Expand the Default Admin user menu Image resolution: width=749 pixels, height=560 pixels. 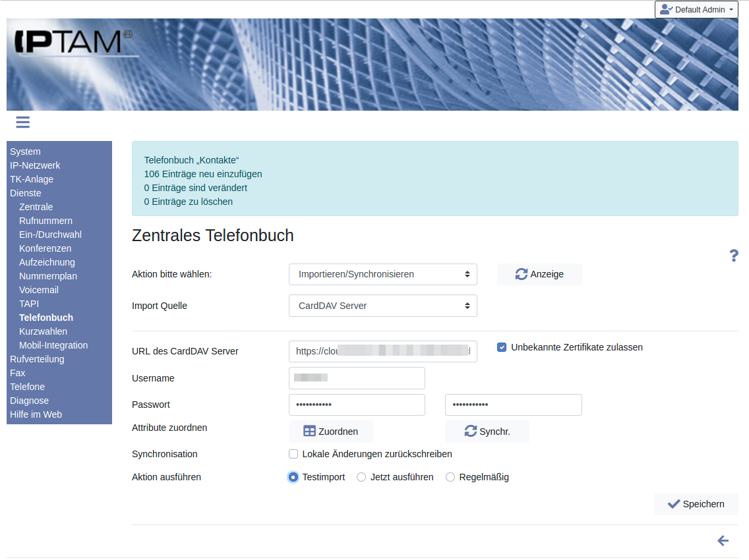[x=696, y=9]
